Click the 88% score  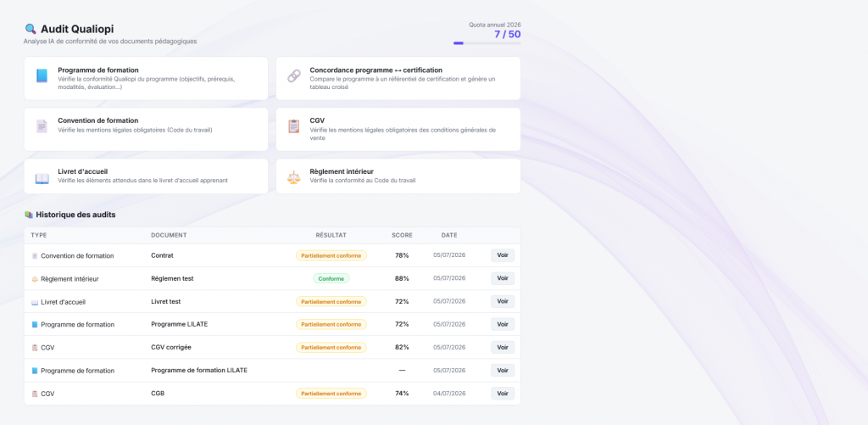[x=402, y=278]
